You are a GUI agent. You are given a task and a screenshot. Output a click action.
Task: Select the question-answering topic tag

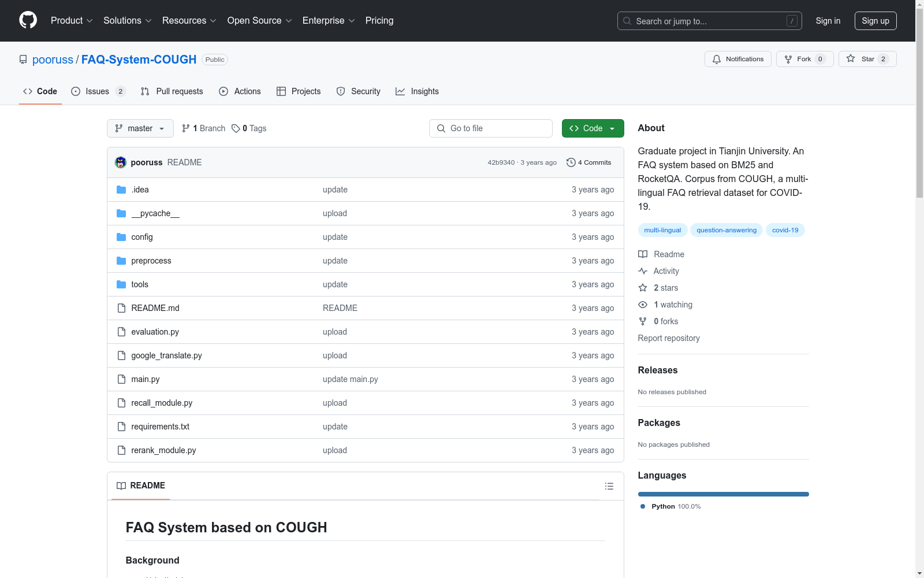[x=726, y=230]
